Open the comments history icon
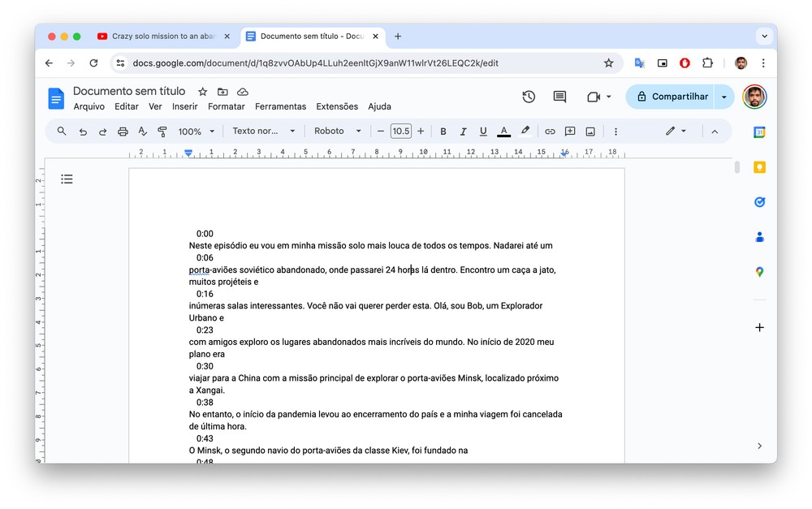Screen dimensions: 812x509 coord(559,97)
